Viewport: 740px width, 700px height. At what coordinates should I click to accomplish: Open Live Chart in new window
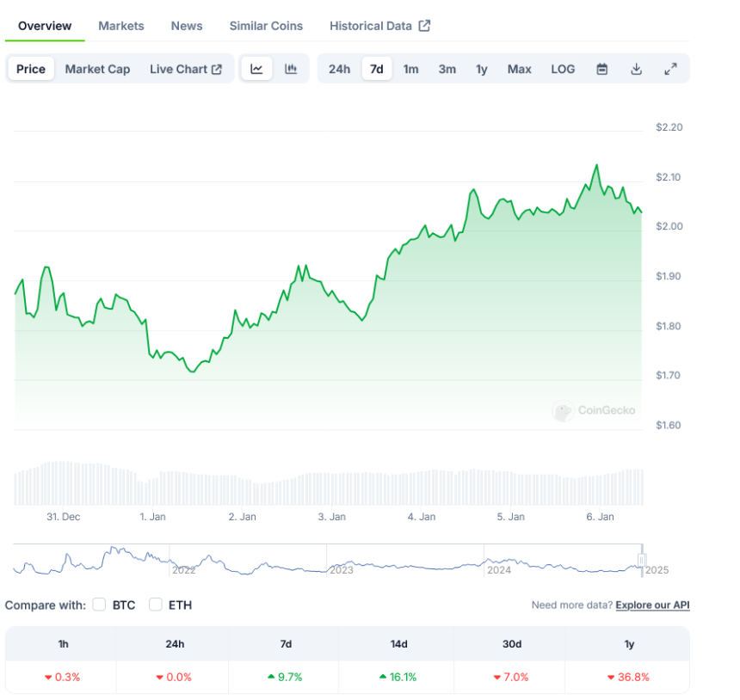pos(186,69)
